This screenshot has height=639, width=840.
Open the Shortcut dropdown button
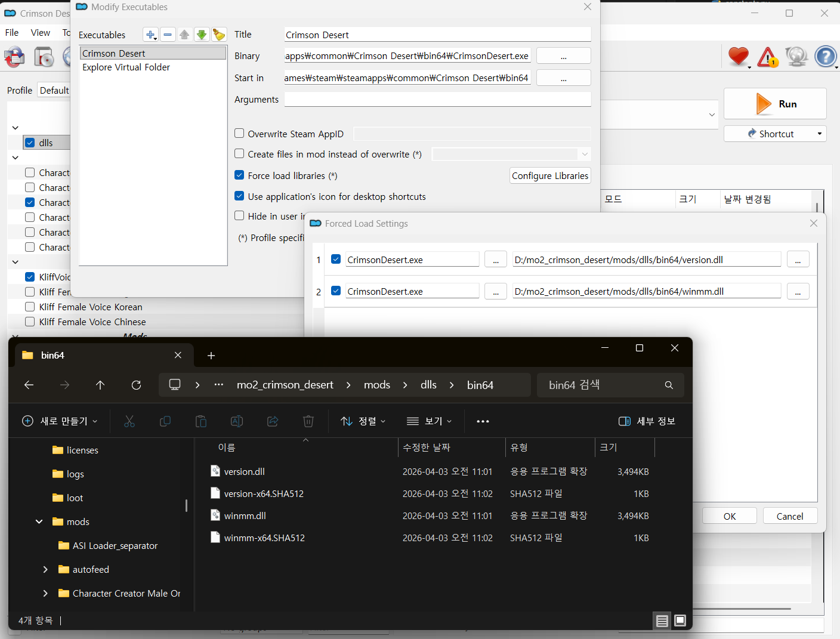coord(775,134)
